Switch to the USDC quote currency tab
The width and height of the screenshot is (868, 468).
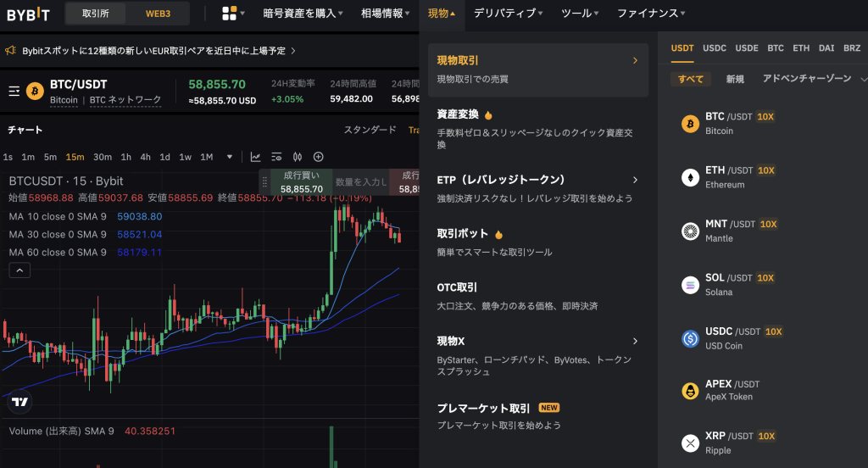(715, 48)
